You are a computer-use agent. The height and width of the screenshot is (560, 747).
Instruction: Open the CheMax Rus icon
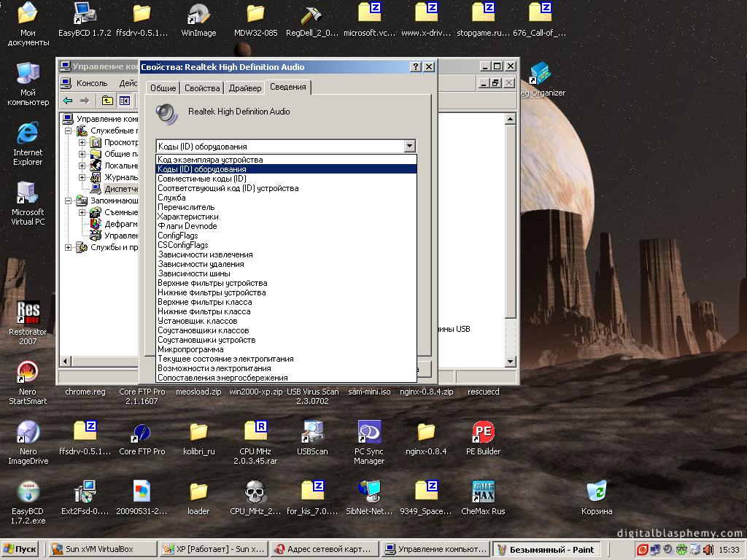tap(483, 492)
